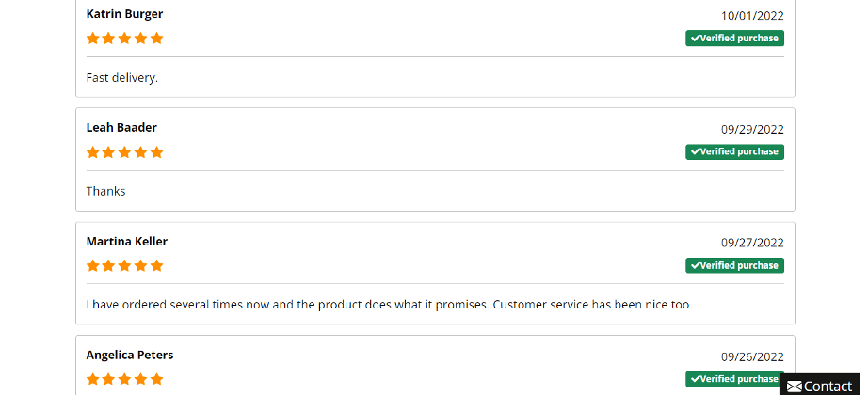Select reviewer name Angelica Peters
This screenshot has height=395, width=868.
click(x=130, y=355)
